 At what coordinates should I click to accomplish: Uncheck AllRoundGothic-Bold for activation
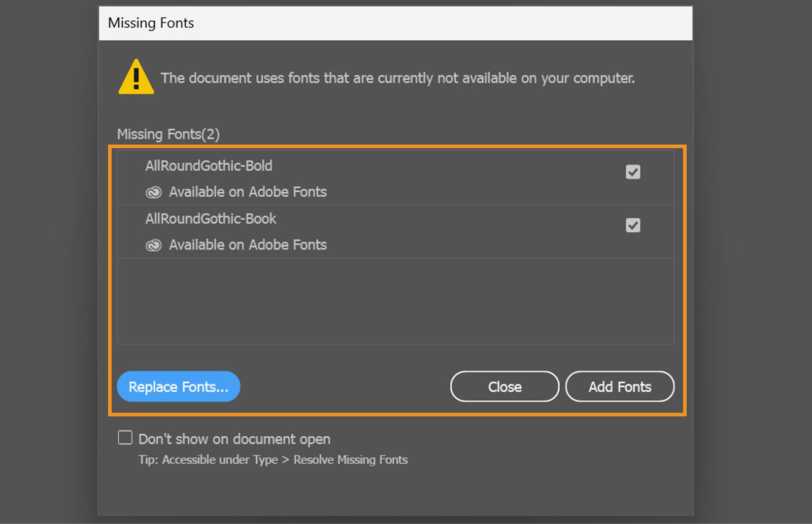[x=632, y=172]
